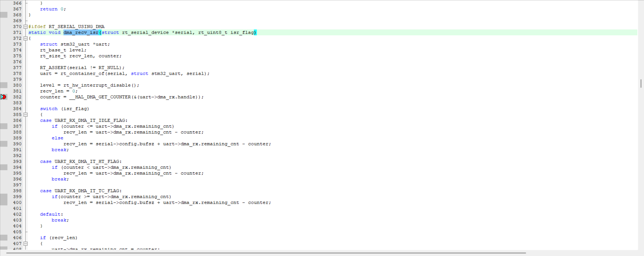Remove the breakpoint on line 382
Viewport: 644px width, 256px height.
click(x=4, y=97)
